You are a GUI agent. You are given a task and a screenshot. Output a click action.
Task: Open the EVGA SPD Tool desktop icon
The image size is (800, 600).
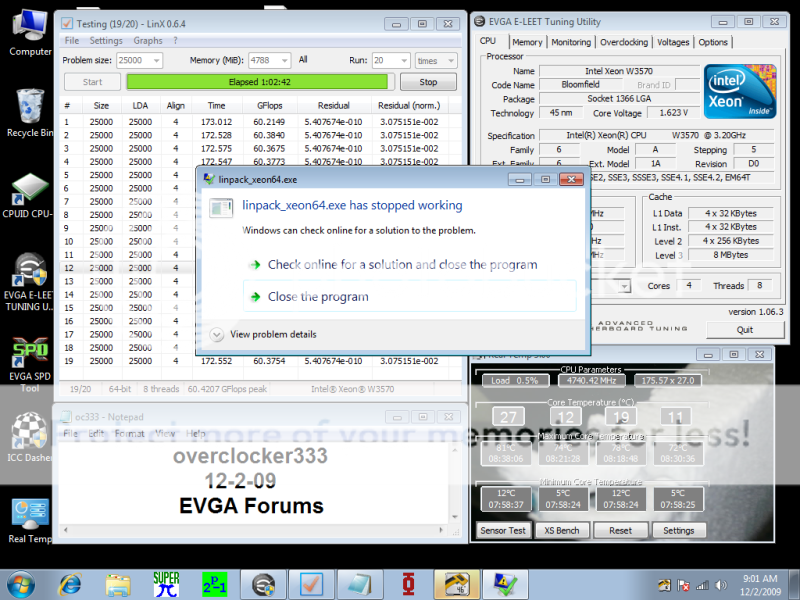click(30, 360)
